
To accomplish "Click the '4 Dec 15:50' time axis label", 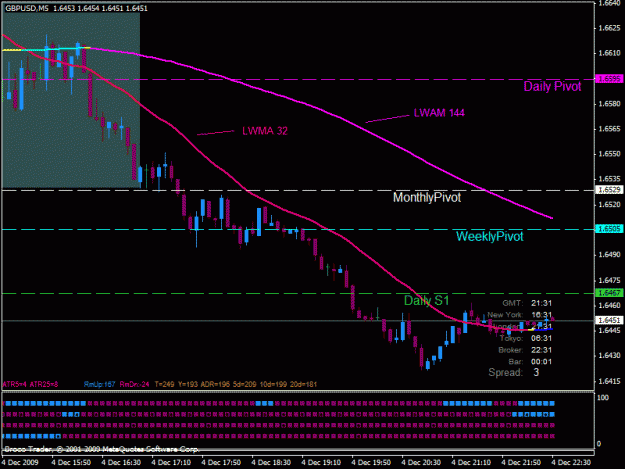I will pos(71,463).
